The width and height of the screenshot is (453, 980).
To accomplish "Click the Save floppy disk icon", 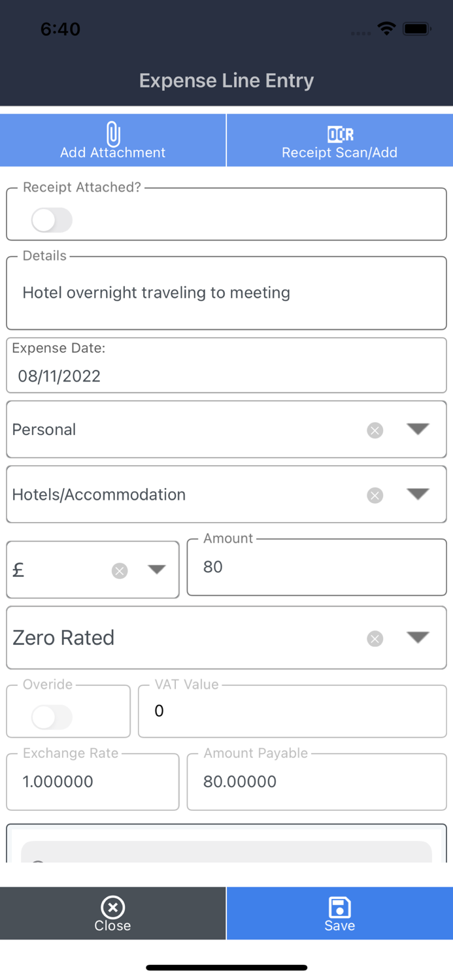I will point(339,907).
